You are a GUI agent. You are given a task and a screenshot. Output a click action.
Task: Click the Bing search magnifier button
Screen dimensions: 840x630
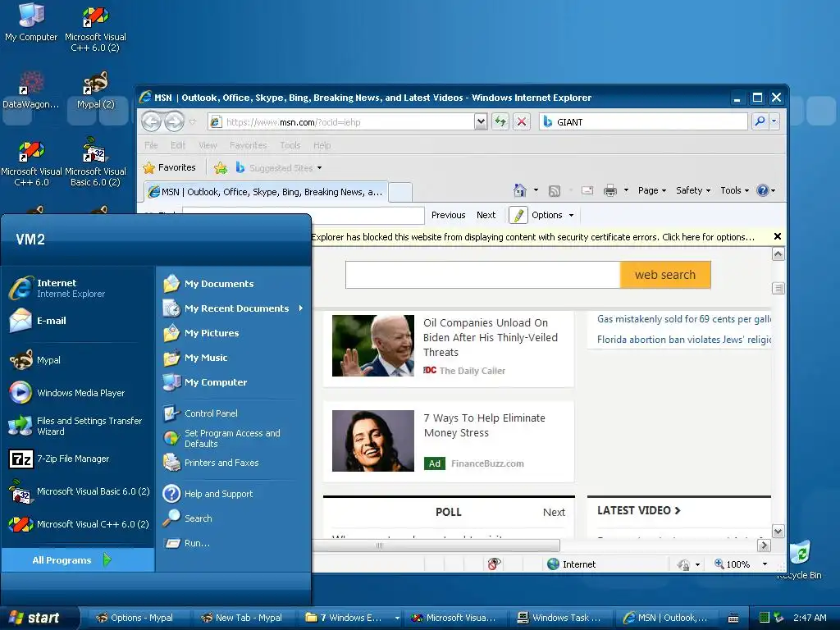[759, 121]
